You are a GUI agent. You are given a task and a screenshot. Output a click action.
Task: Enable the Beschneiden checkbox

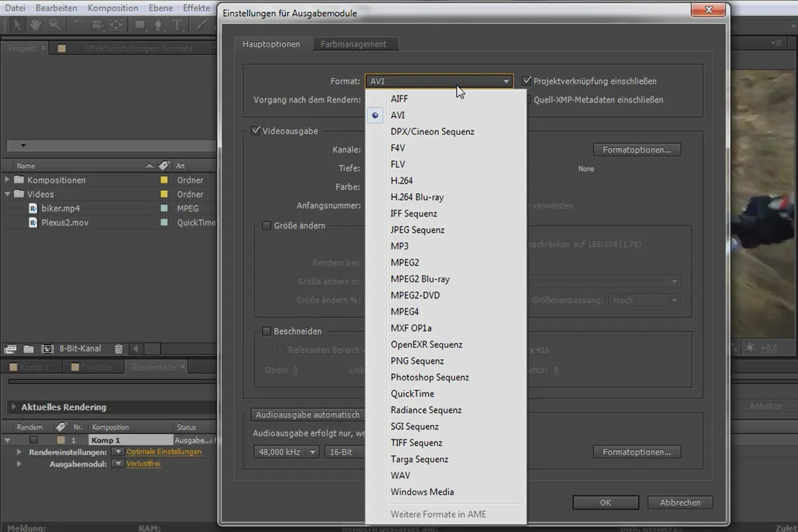tap(267, 331)
